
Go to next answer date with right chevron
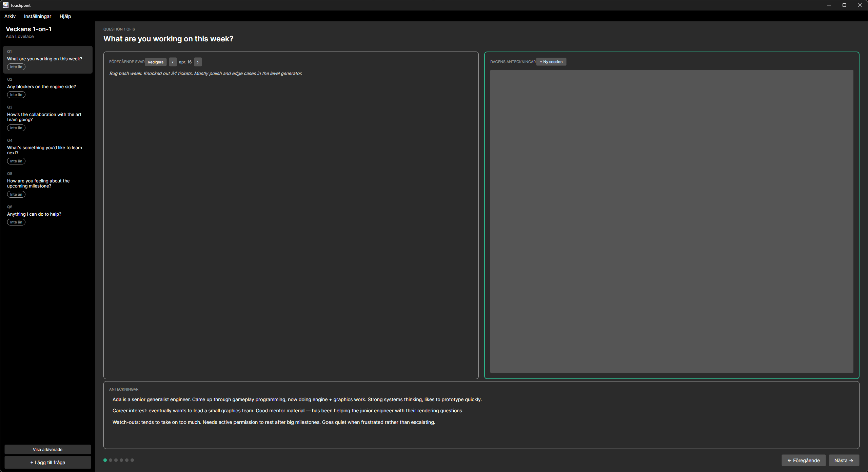point(197,62)
